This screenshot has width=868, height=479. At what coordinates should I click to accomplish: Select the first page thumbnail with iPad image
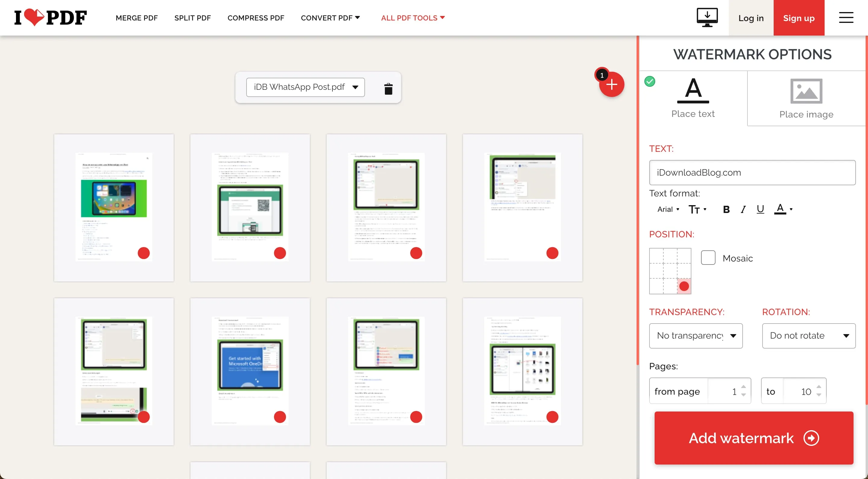114,208
